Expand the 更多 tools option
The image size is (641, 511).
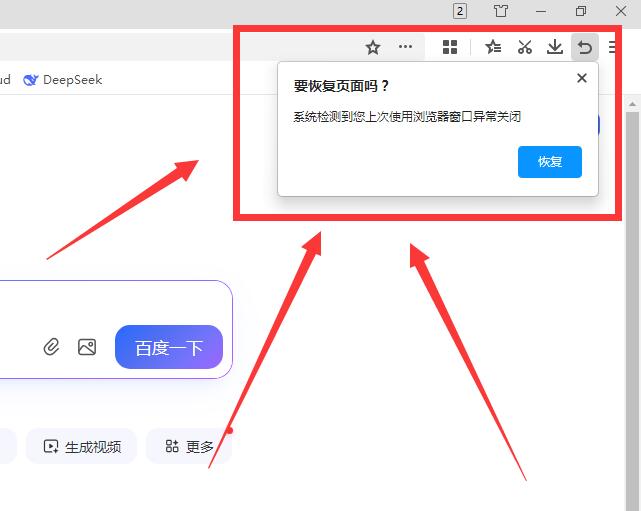coord(189,447)
